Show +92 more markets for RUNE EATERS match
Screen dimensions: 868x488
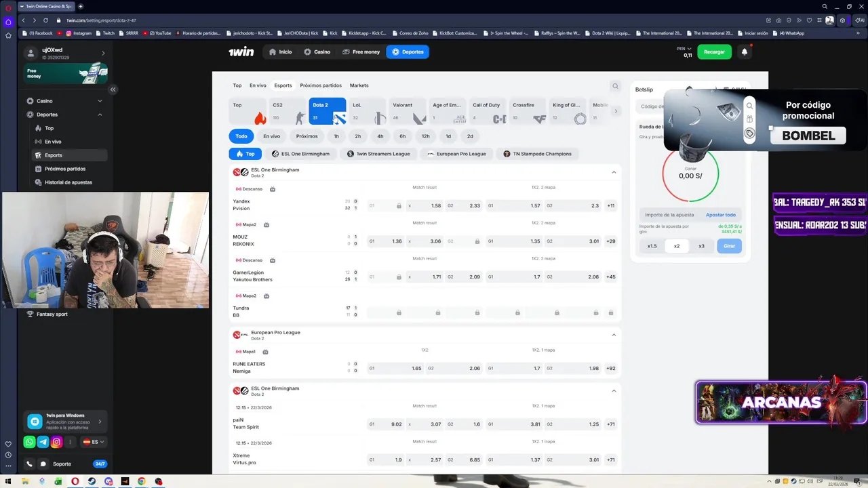click(611, 369)
